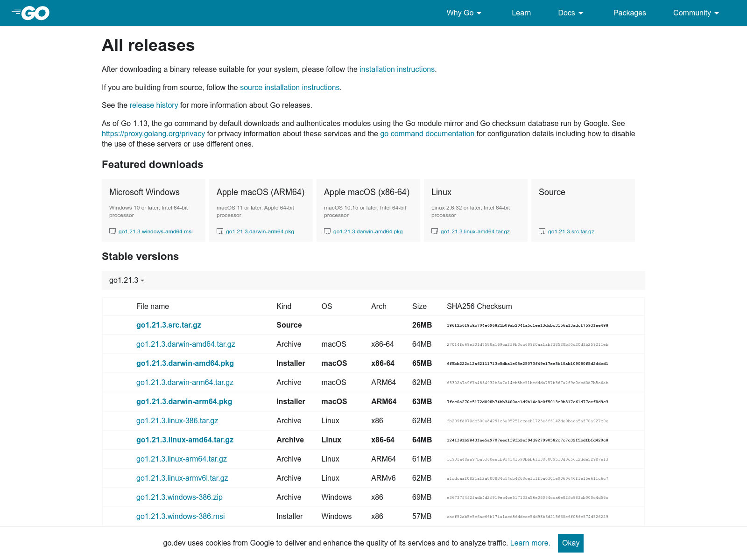
Task: Click the OS column header
Action: (327, 307)
